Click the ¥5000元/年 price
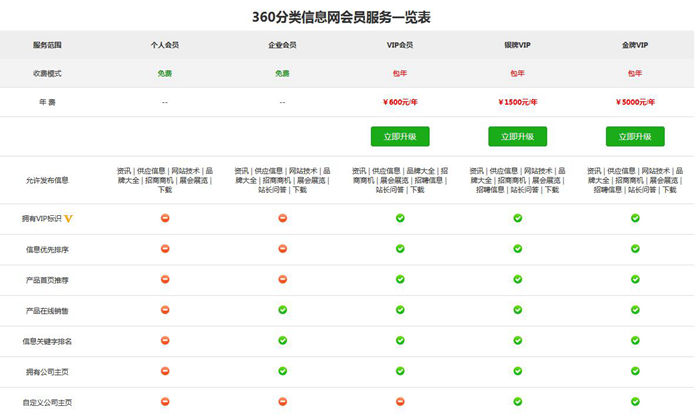The height and width of the screenshot is (417, 700). [635, 102]
